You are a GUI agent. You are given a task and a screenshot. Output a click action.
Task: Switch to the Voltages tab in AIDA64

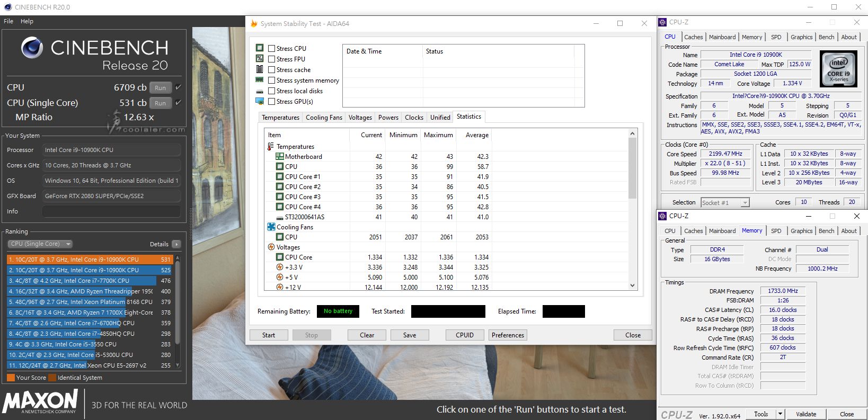tap(360, 118)
